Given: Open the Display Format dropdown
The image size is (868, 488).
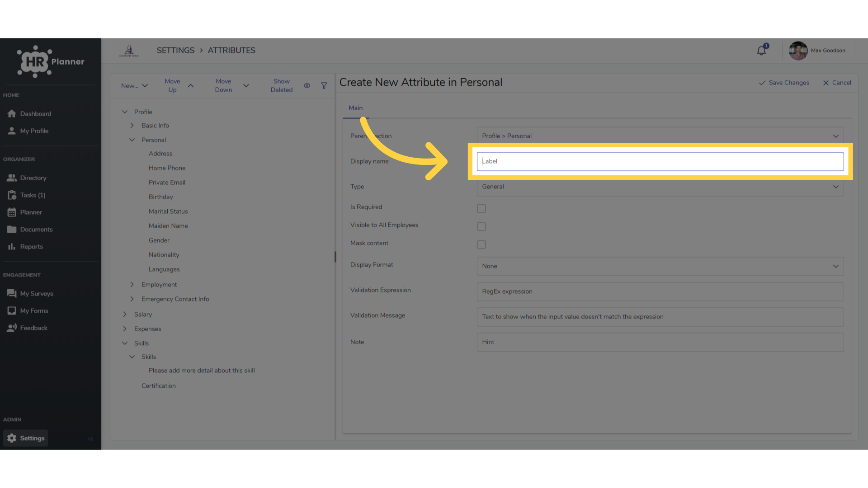Looking at the screenshot, I should [x=660, y=267].
